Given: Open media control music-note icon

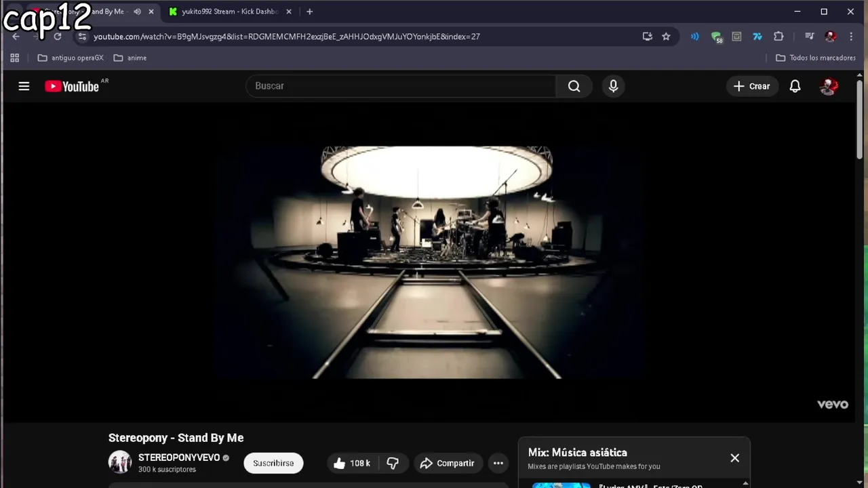Looking at the screenshot, I should [x=809, y=37].
